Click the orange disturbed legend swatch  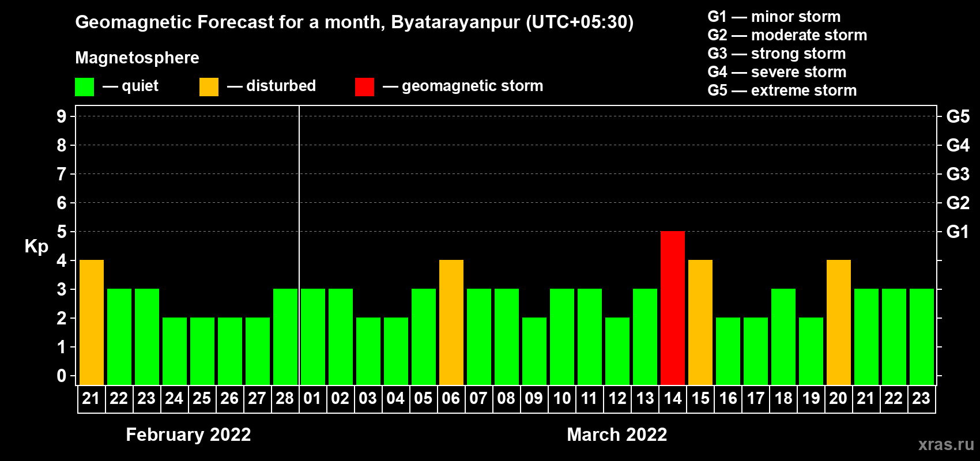point(209,87)
